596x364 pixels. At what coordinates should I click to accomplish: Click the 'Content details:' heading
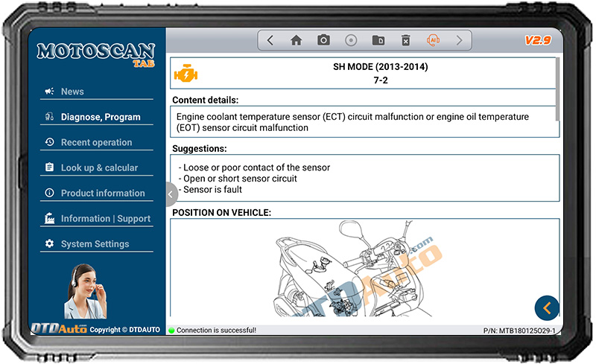pyautogui.click(x=206, y=100)
